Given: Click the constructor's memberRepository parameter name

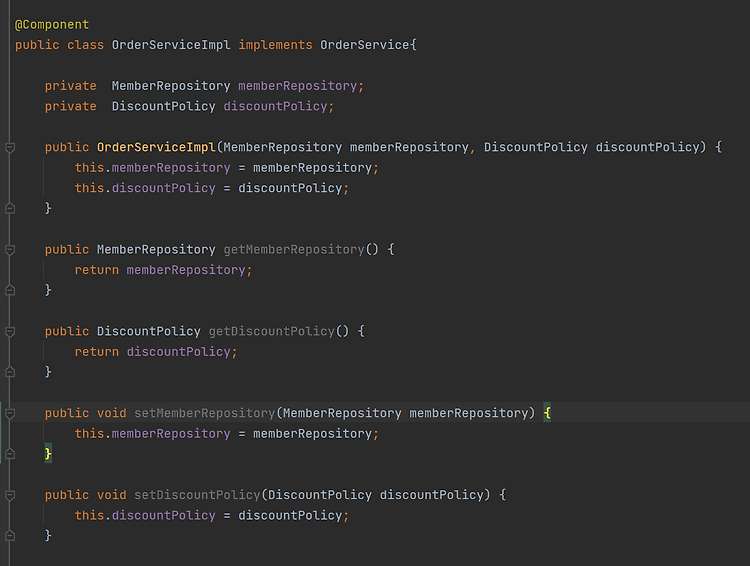Looking at the screenshot, I should pos(409,147).
